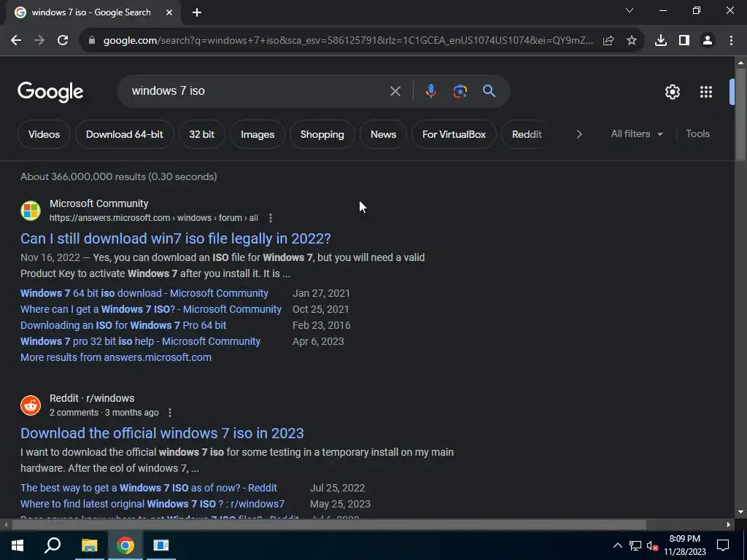Show more filter chips with right chevron
Image resolution: width=747 pixels, height=560 pixels.
[578, 134]
